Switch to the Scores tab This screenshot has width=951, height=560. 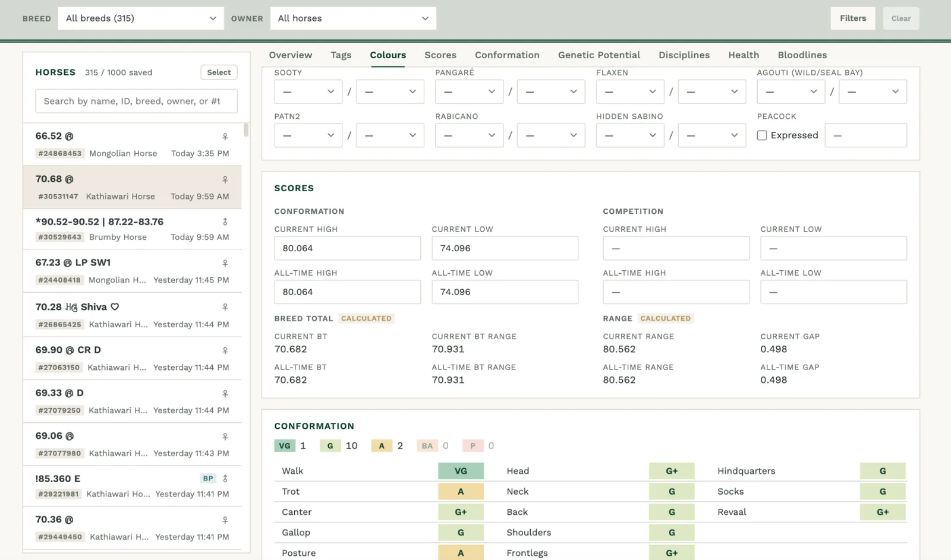point(440,55)
